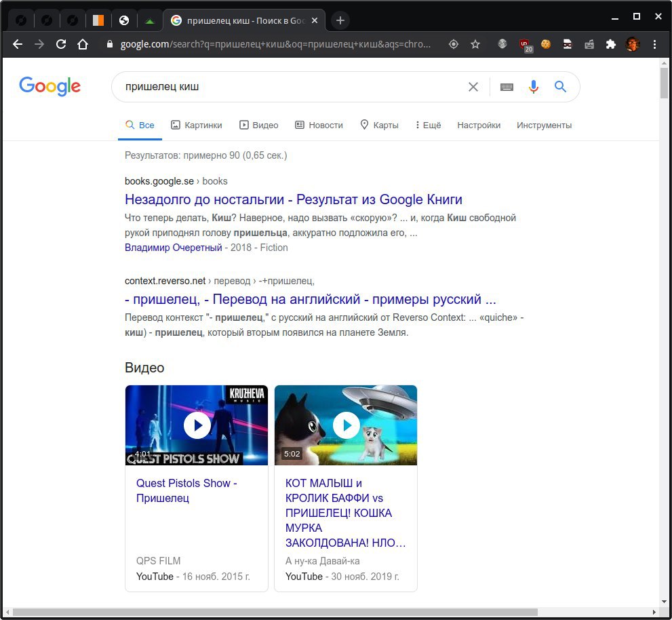Screen dimensions: 672x620
Task: Bookmark this page with the star icon
Action: point(475,44)
